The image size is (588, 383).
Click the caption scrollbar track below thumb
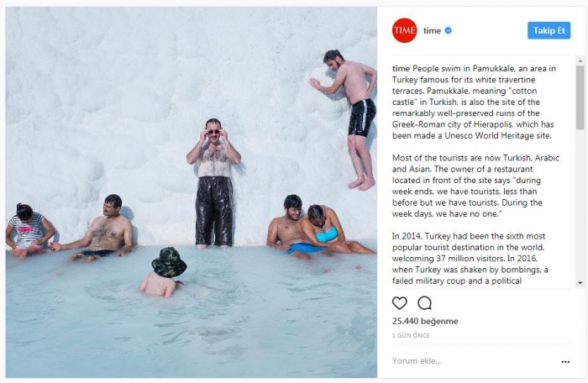click(580, 204)
